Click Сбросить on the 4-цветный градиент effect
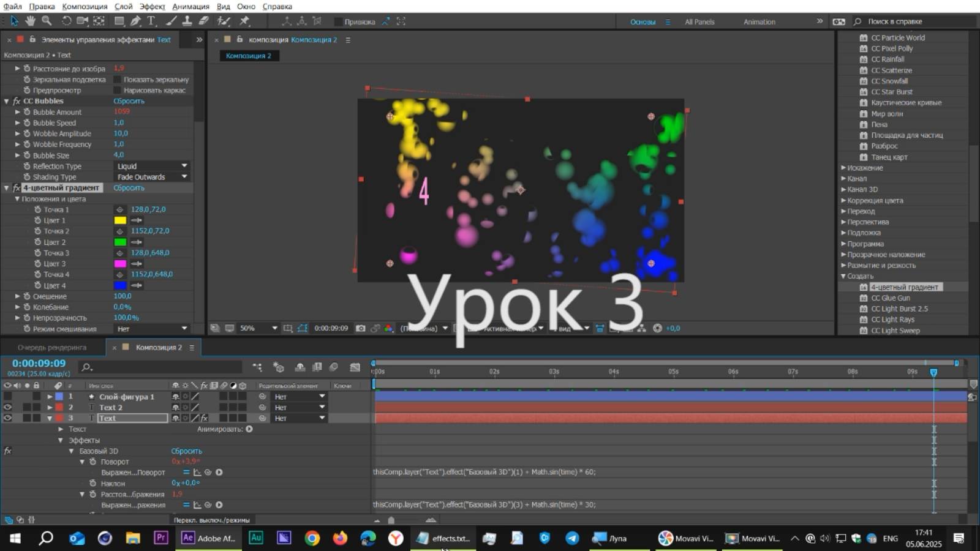980x551 pixels. pos(129,187)
